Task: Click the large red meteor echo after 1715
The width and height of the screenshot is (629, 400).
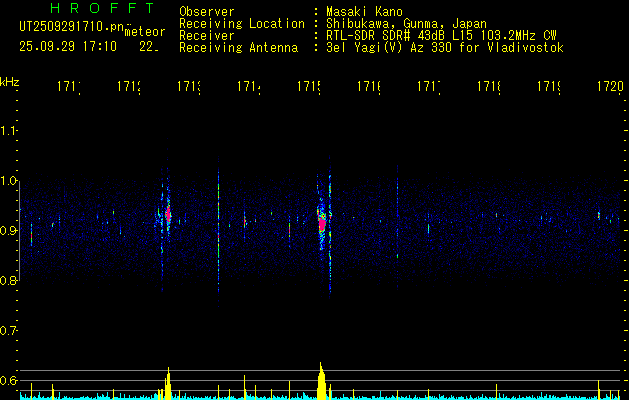Action: [322, 223]
